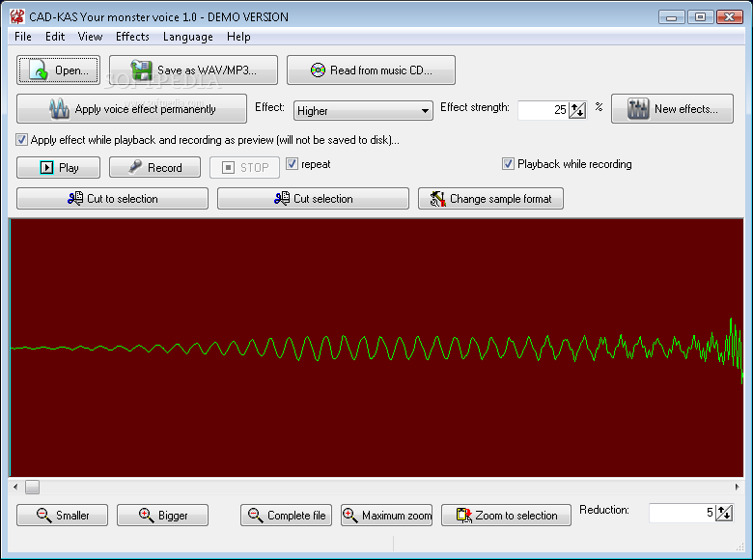Click the horizontal scrollbar thumb
Screen dimensions: 753x560
coord(32,487)
